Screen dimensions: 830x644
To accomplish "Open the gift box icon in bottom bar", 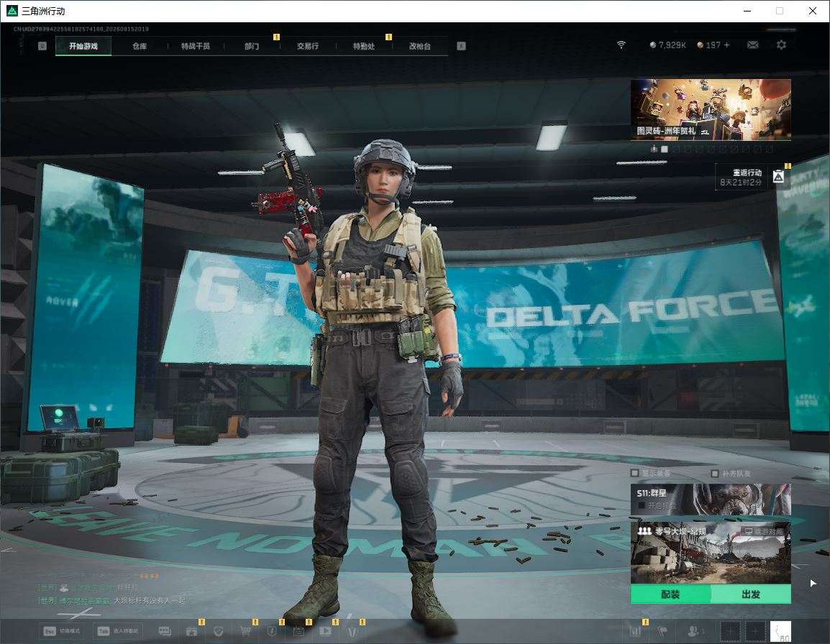I will pos(191,631).
